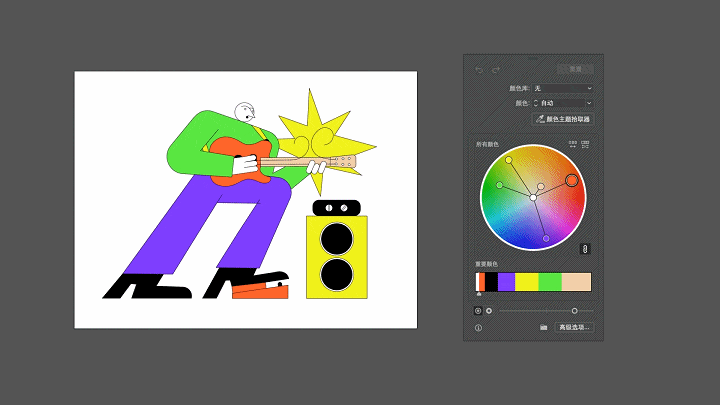
Task: Select the purple handle on the color wheel
Action: 546,238
